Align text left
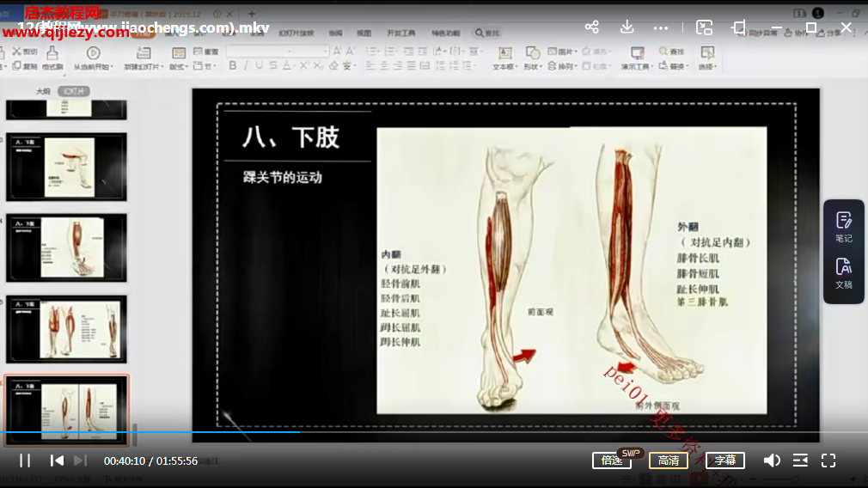The width and height of the screenshot is (868, 488). 370,66
